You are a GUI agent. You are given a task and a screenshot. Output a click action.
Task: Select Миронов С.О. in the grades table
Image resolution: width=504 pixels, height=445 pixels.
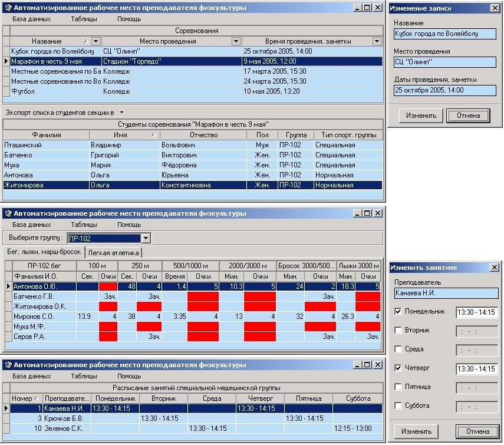click(x=196, y=317)
